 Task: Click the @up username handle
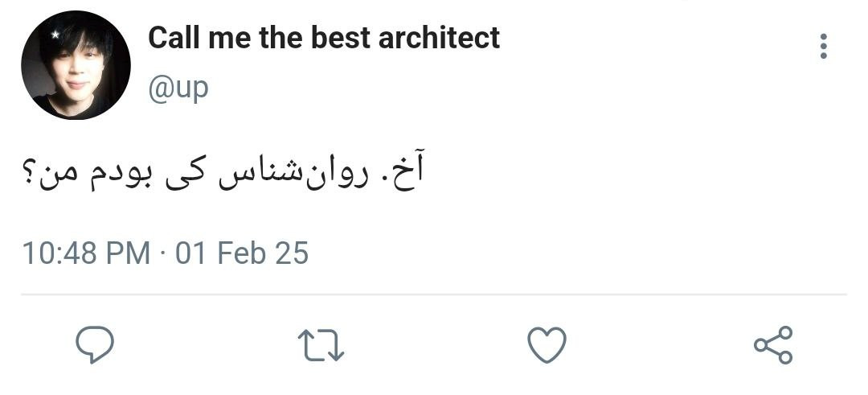(x=178, y=88)
